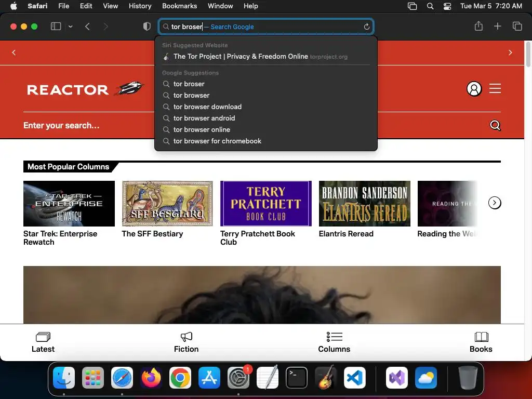Select 'tor broser' Google suggestion
The width and height of the screenshot is (532, 399).
(x=266, y=84)
